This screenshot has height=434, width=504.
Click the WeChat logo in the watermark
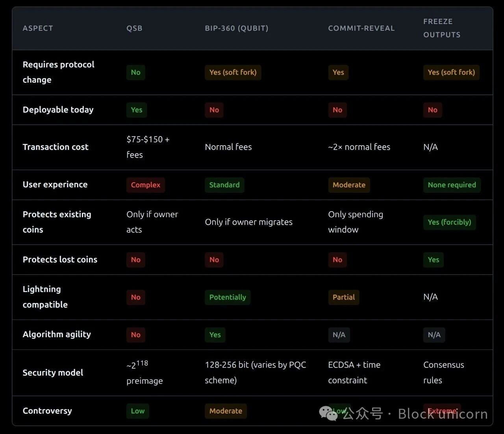click(x=328, y=413)
